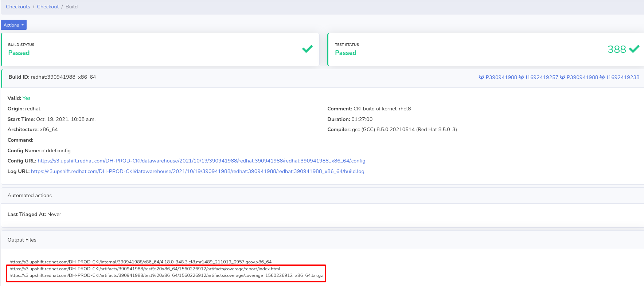644x286 pixels.
Task: Click the GitLab icon before J1692419238
Action: point(602,77)
